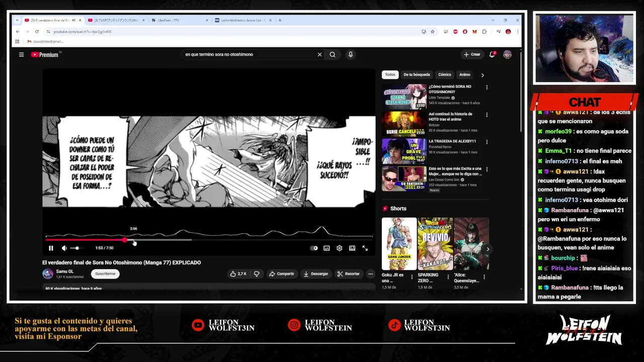Open the Crear create button
This screenshot has height=362, width=644.
click(472, 54)
